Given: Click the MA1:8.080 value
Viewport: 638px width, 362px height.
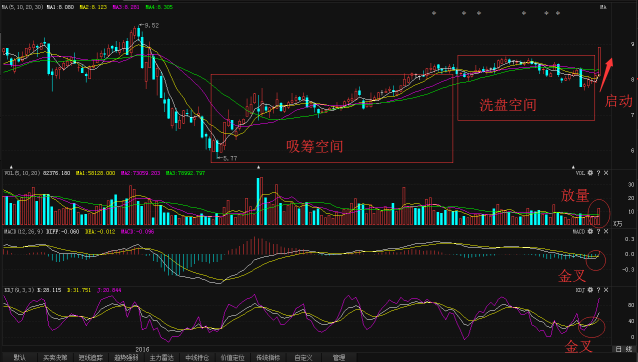Looking at the screenshot, I should (60, 7).
